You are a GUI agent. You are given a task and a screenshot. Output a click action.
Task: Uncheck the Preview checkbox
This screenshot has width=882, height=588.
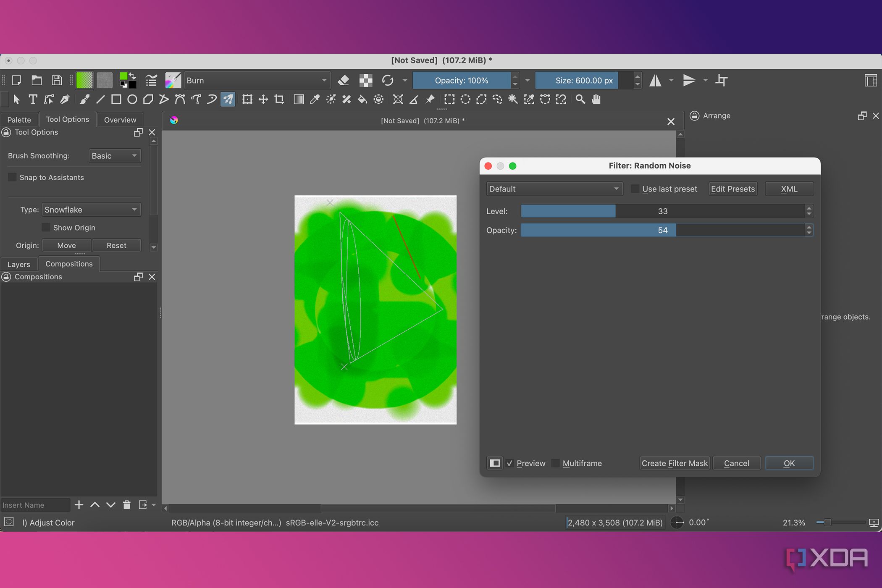coord(510,463)
